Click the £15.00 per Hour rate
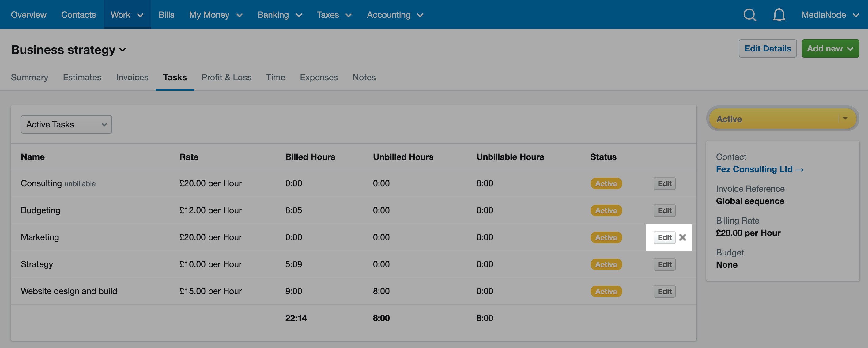868x348 pixels. click(x=210, y=291)
